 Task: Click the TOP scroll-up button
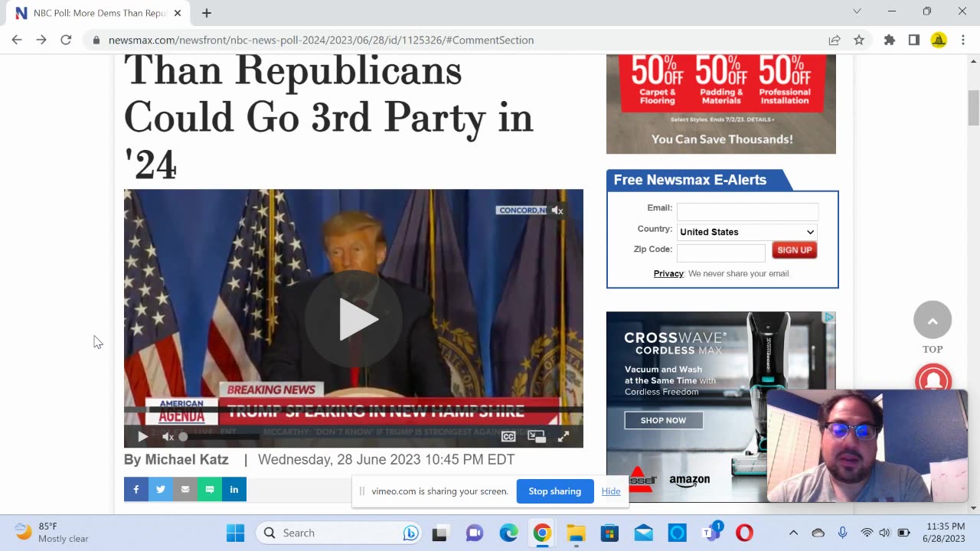933,320
